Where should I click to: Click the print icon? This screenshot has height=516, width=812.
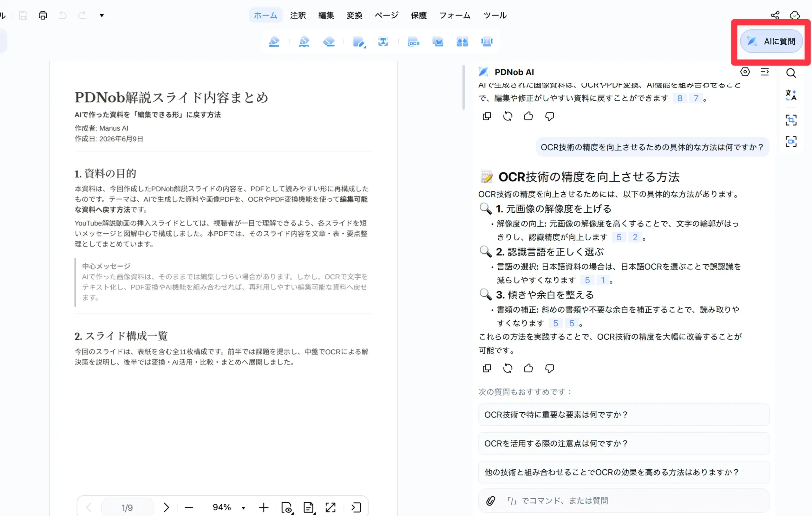point(43,15)
